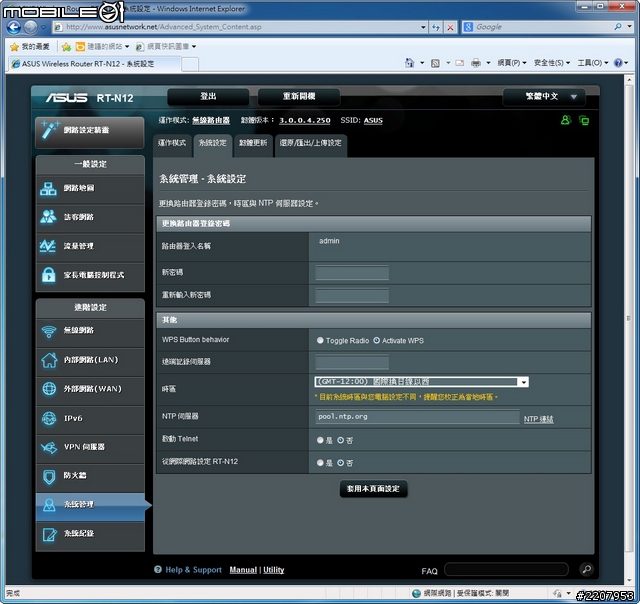Open the language dropdown 繁體中文

[544, 97]
